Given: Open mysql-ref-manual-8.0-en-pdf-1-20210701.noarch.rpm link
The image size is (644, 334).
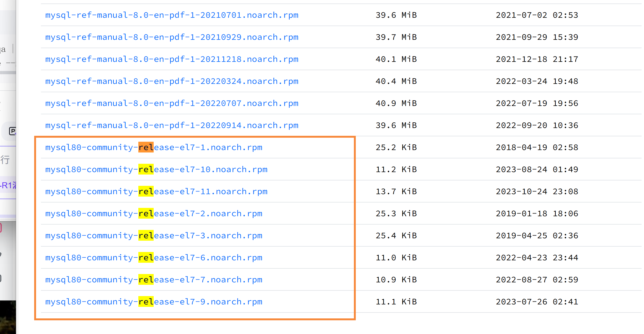Looking at the screenshot, I should (172, 15).
